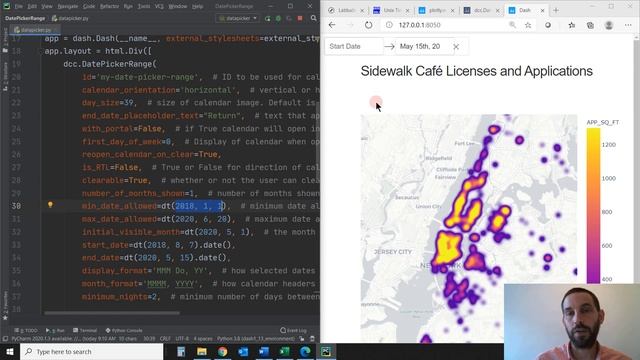Open the Edit menu in PyCharm
Viewport: 640px width, 360px height.
point(32,6)
